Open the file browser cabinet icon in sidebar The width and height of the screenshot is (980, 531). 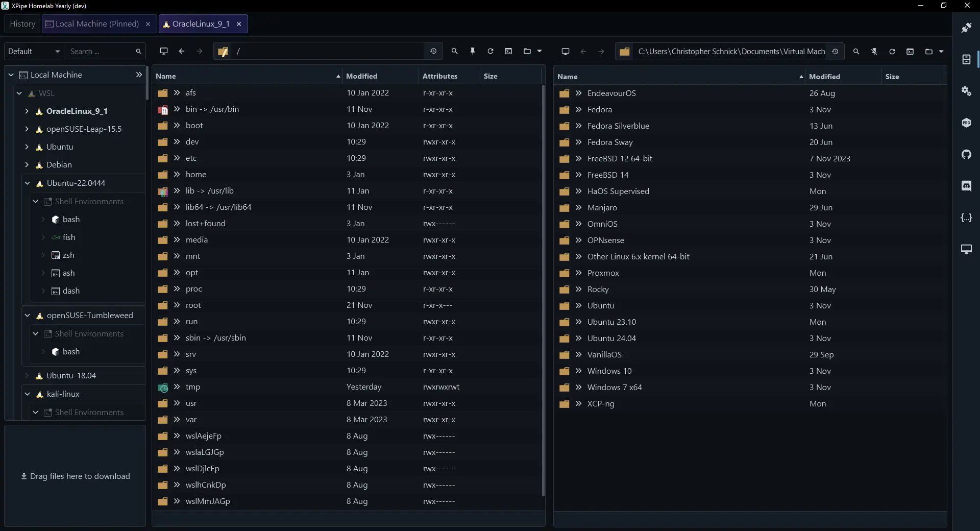tap(966, 59)
